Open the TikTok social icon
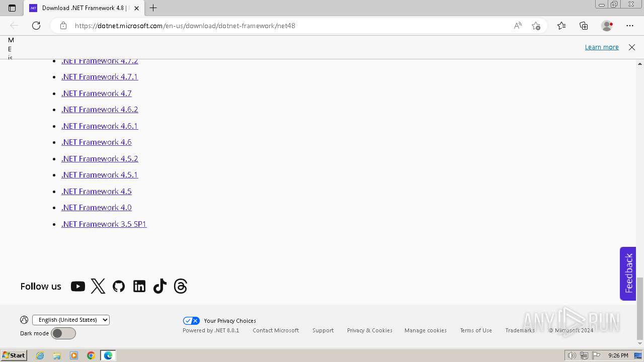This screenshot has height=362, width=644. 160,287
